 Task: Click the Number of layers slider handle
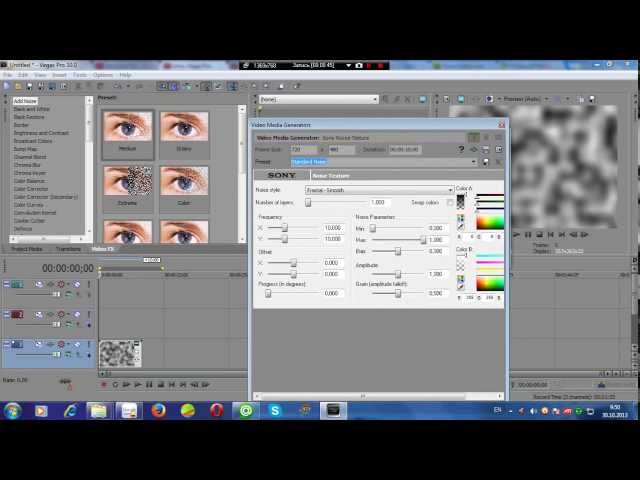pyautogui.click(x=308, y=202)
